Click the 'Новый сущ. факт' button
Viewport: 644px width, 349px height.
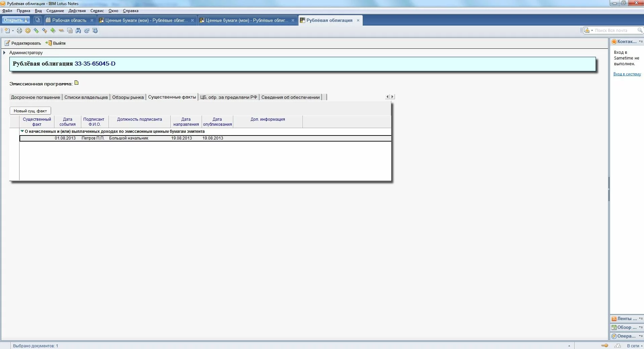[x=30, y=111]
